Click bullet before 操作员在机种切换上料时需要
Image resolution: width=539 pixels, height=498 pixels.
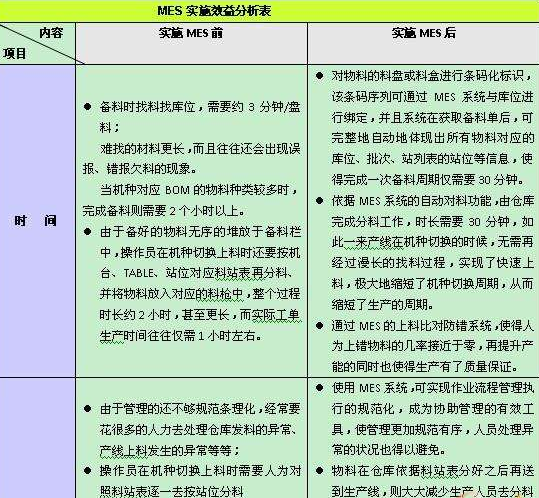pos(87,471)
